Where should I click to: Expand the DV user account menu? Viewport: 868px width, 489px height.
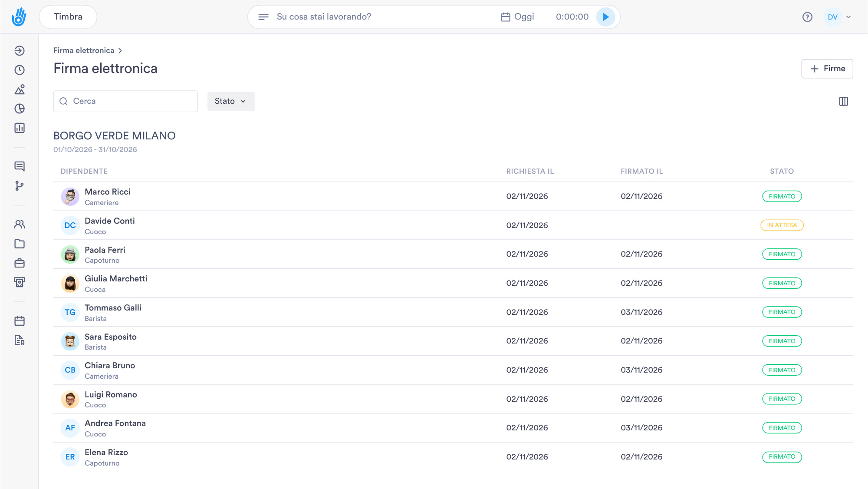pyautogui.click(x=838, y=17)
